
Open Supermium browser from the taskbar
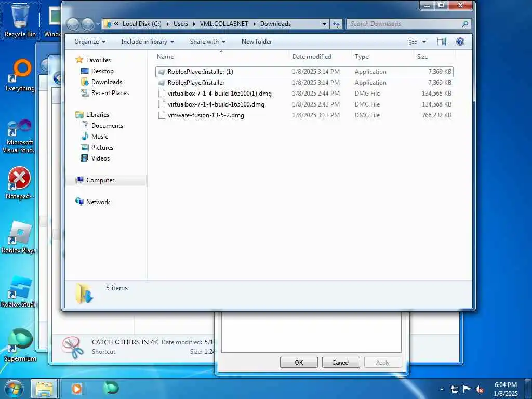click(x=111, y=388)
